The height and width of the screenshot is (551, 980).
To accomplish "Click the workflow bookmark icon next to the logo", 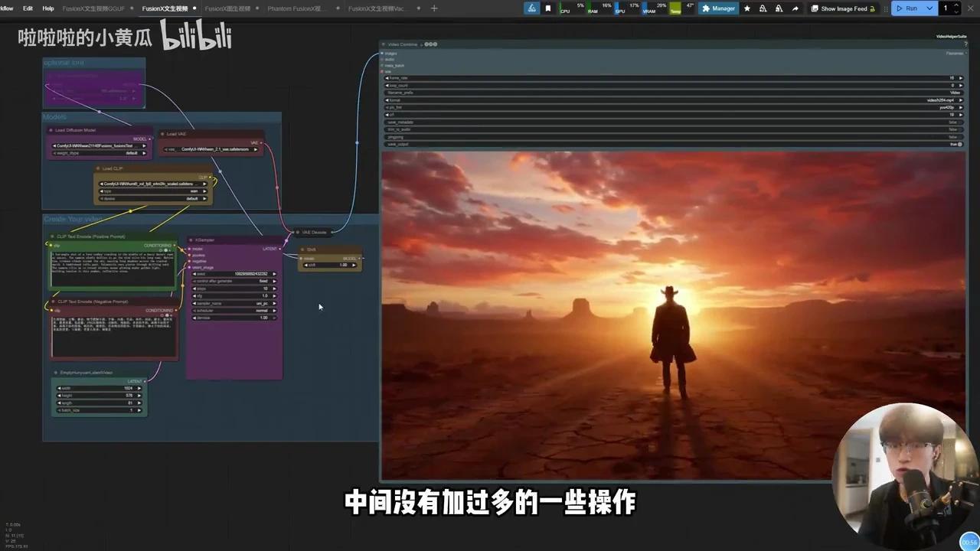I will 547,8.
